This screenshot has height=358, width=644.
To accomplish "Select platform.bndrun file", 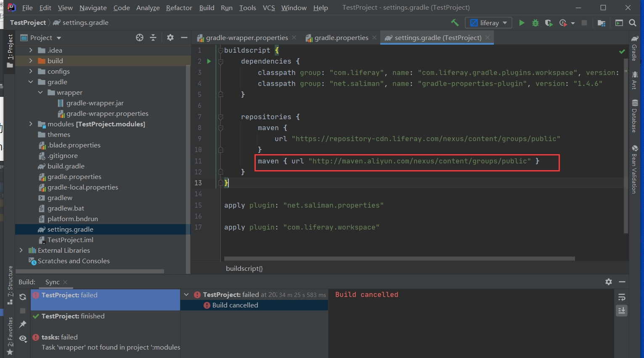I will [72, 219].
